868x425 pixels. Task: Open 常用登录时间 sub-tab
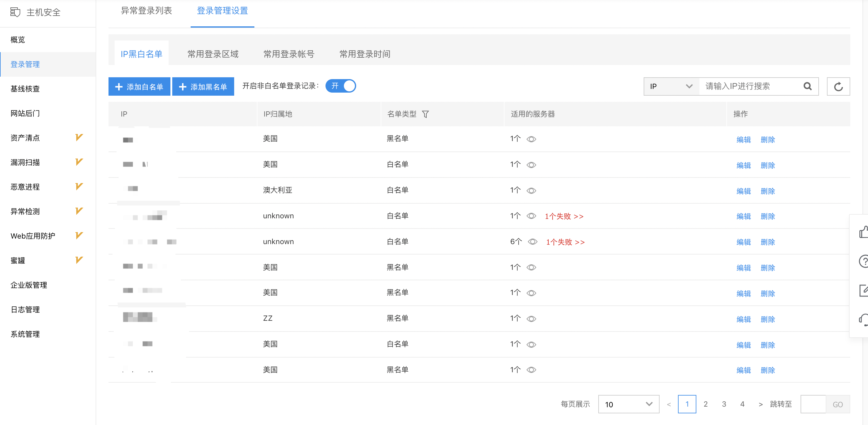[x=365, y=54]
